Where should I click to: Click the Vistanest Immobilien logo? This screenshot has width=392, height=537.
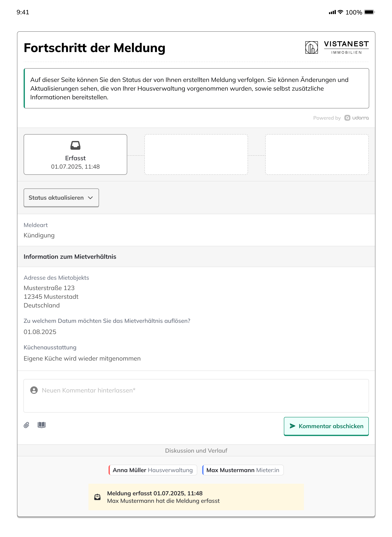pyautogui.click(x=337, y=47)
